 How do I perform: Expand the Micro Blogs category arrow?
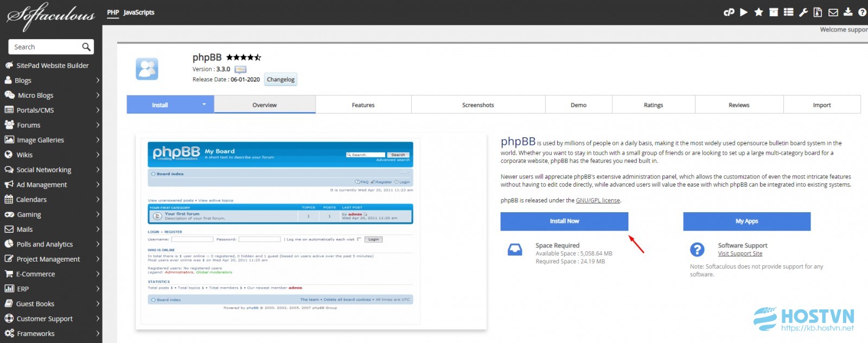[x=98, y=95]
